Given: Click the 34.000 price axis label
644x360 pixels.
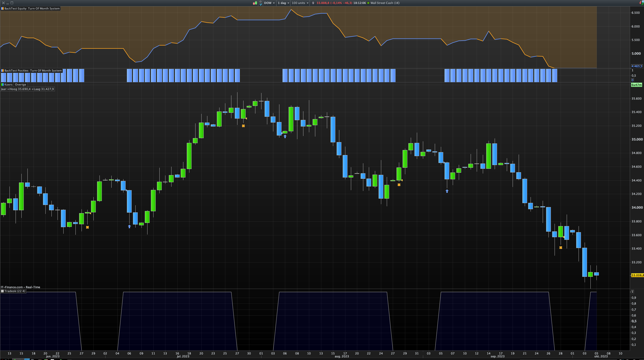Looking at the screenshot, I should tap(637, 208).
